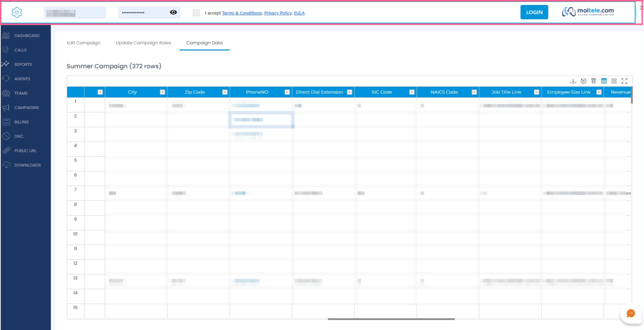The image size is (644, 330).
Task: Download the campaign data
Action: pos(573,81)
